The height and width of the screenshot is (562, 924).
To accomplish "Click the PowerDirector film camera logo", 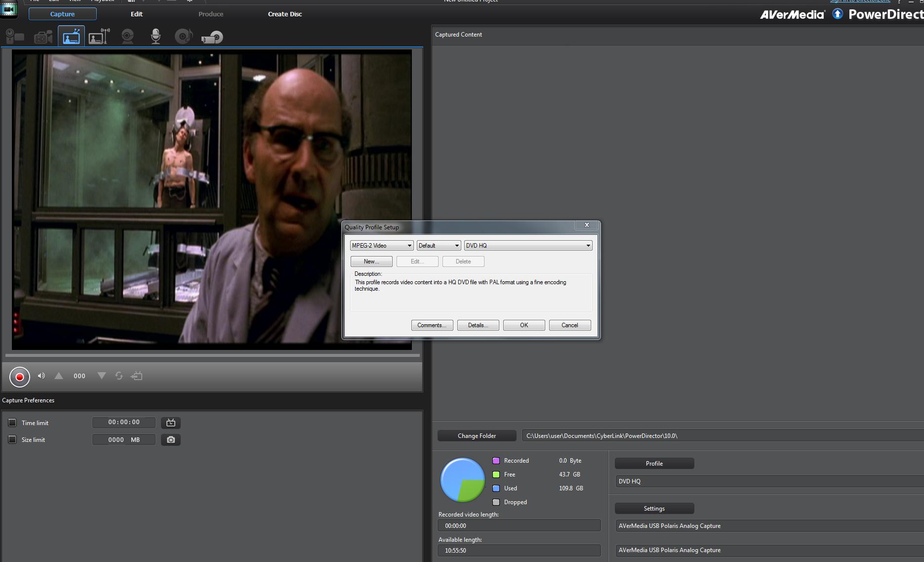I will [9, 9].
